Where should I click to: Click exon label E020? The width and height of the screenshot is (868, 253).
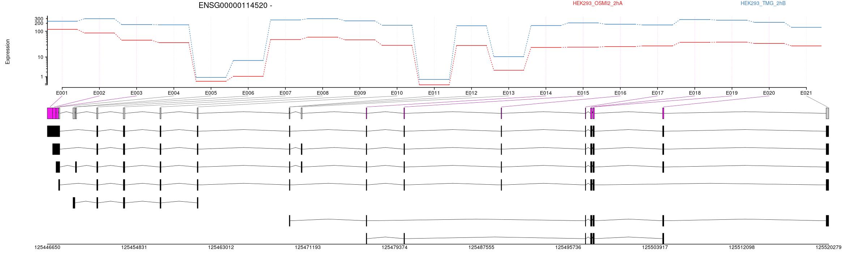[769, 93]
